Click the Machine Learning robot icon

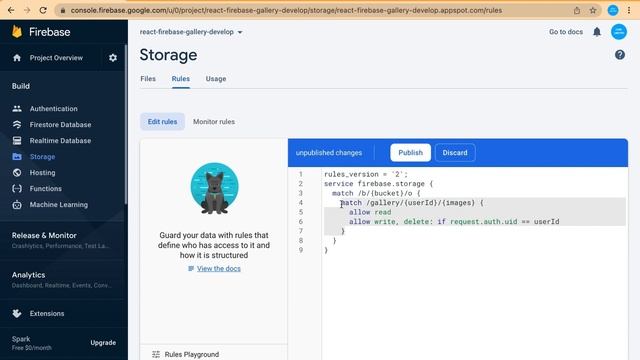coord(17,204)
